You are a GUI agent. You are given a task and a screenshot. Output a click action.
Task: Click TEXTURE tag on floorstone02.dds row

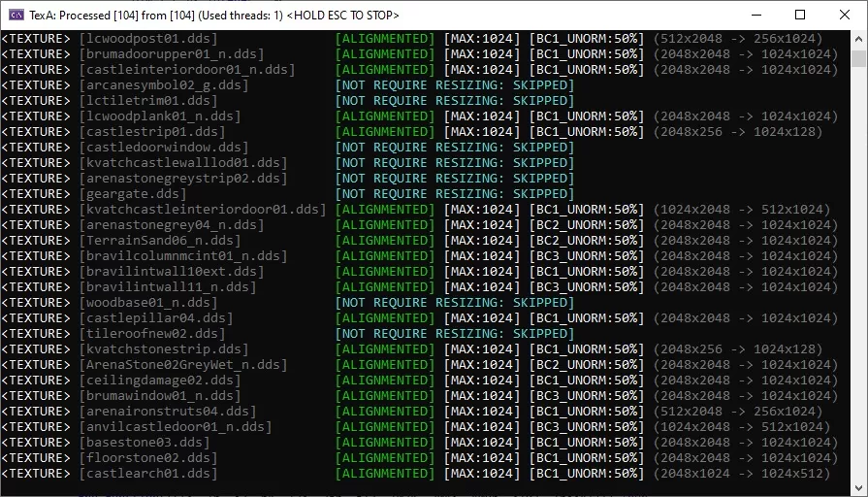coord(36,457)
